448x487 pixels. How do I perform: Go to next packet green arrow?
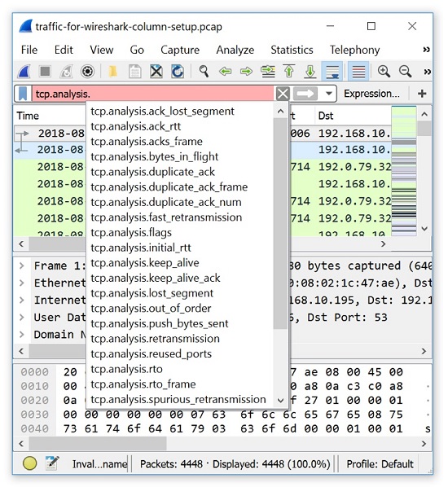click(x=246, y=72)
